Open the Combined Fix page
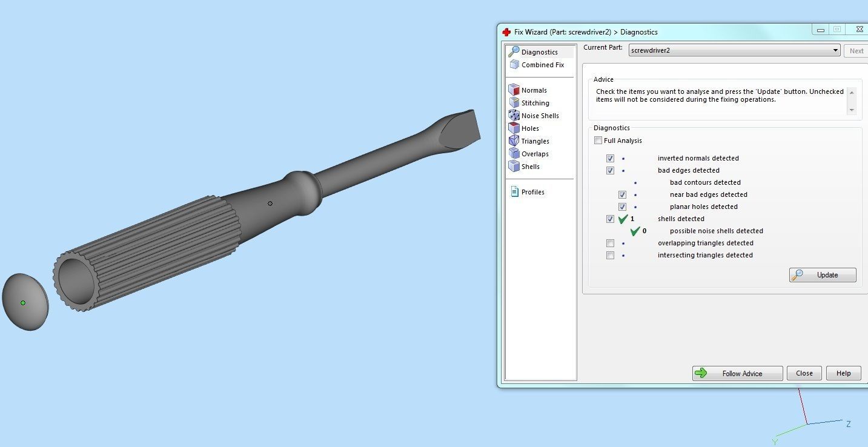The image size is (868, 447). pos(543,65)
